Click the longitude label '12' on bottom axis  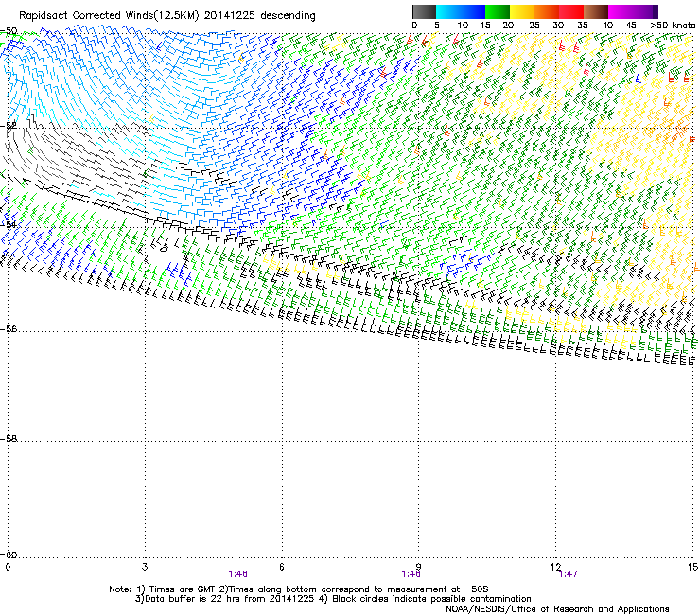pos(556,567)
